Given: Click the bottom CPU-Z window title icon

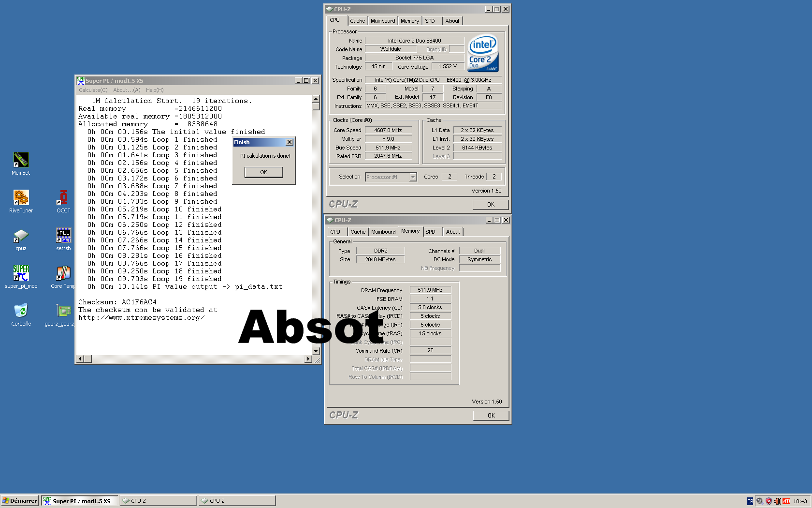Looking at the screenshot, I should tap(330, 220).
